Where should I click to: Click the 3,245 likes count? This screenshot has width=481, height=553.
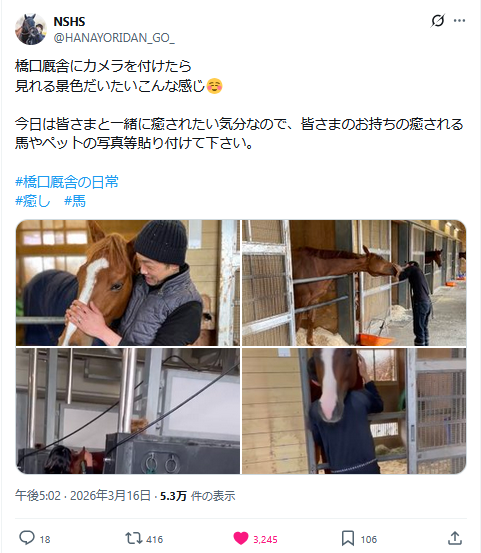click(x=265, y=539)
